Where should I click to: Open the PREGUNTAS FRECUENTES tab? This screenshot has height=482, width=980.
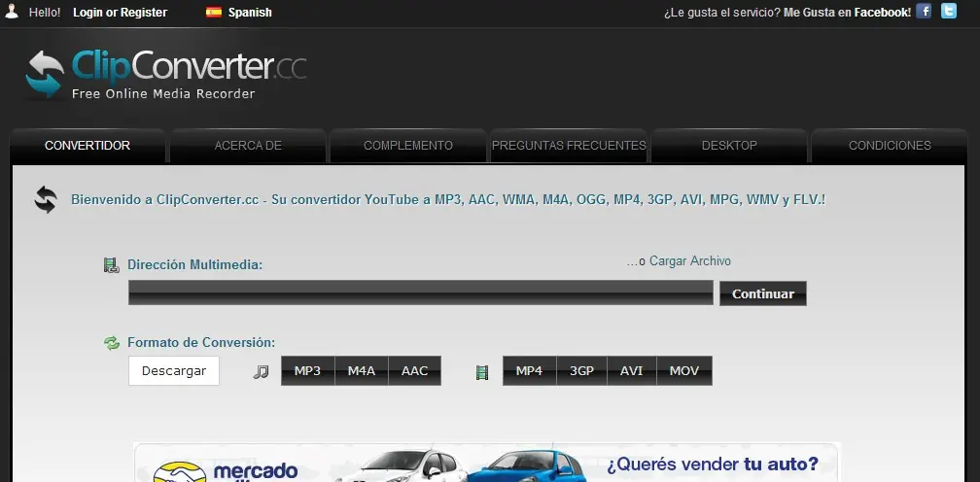[x=569, y=146]
